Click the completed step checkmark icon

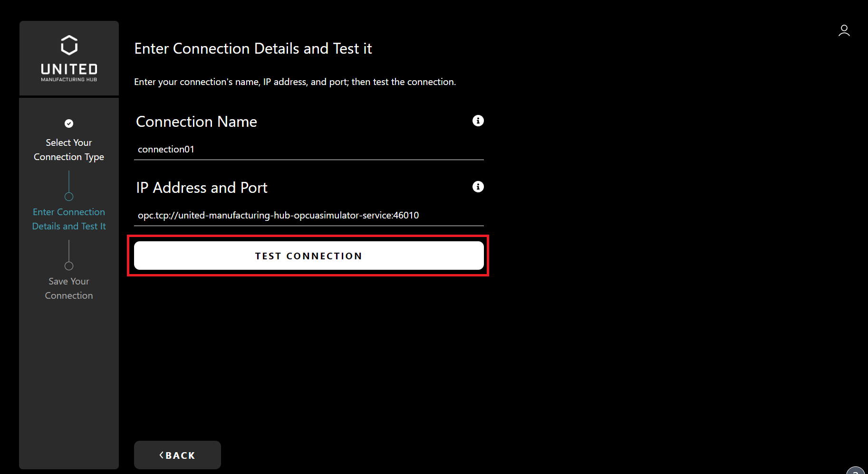coord(69,123)
